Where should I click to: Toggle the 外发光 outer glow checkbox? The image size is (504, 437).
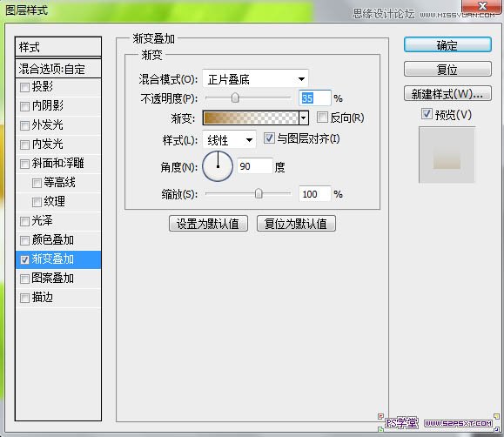tap(24, 125)
